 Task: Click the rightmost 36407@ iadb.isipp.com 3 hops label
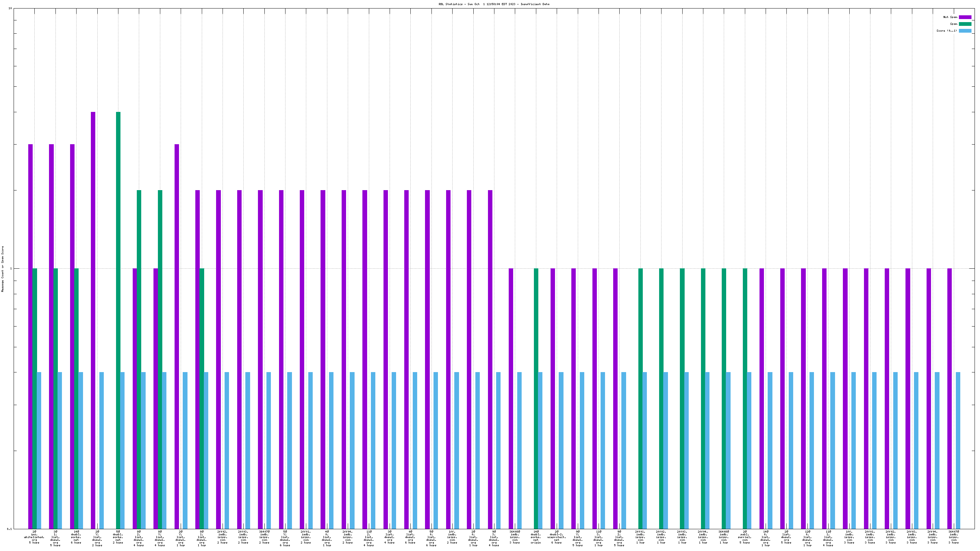[953, 537]
